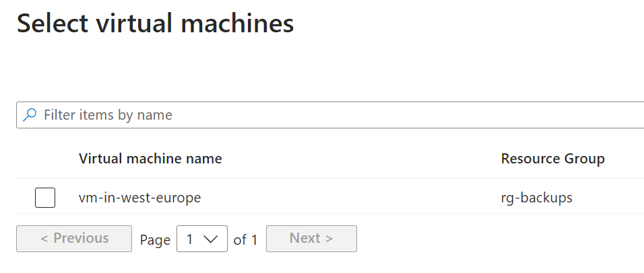Image resolution: width=644 pixels, height=273 pixels.
Task: Click the left angle bracket on Previous
Action: [x=44, y=239]
